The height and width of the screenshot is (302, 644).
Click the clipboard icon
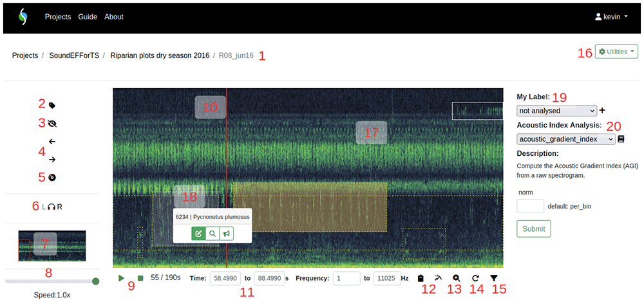420,278
